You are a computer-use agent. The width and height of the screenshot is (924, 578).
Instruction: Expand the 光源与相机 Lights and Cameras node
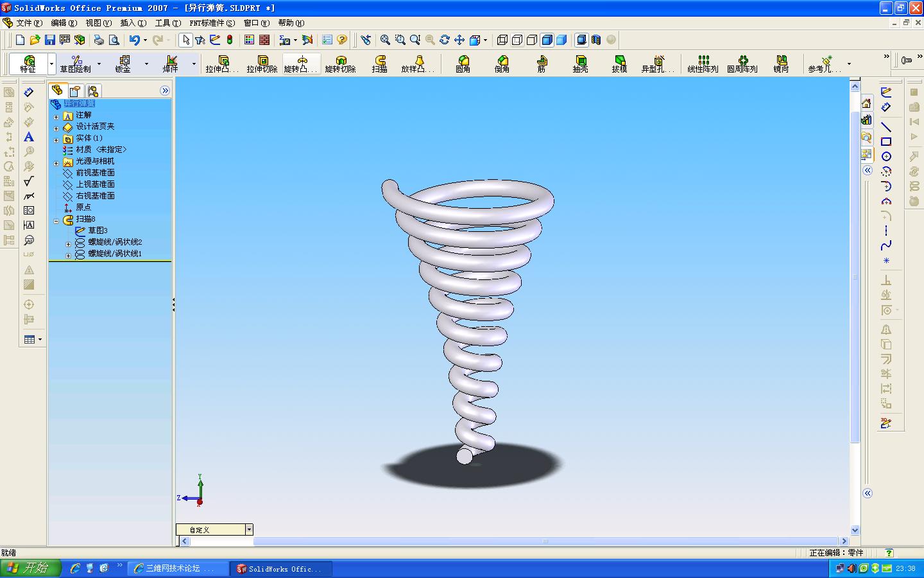(x=56, y=163)
